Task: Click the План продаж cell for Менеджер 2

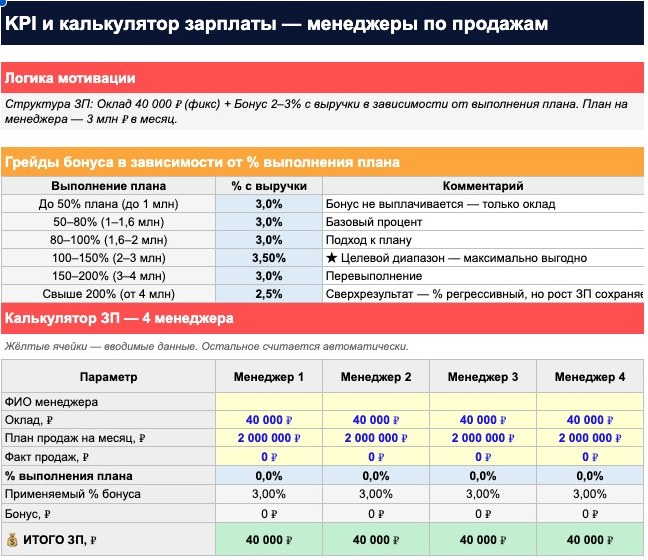Action: click(x=376, y=438)
